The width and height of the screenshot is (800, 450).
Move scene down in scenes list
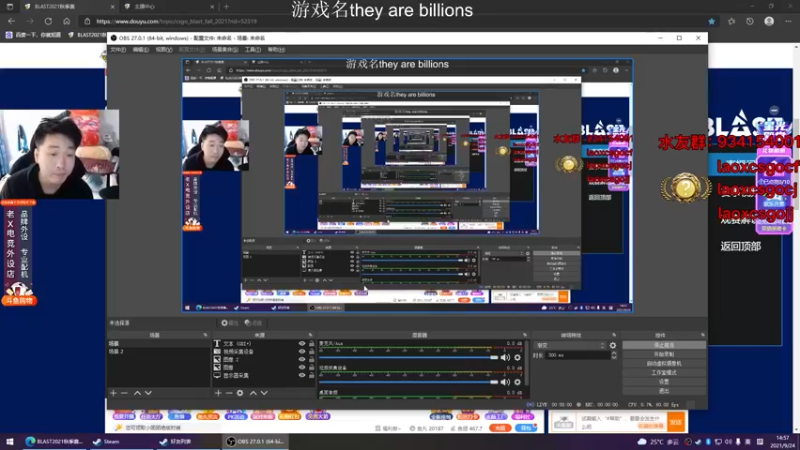click(148, 393)
